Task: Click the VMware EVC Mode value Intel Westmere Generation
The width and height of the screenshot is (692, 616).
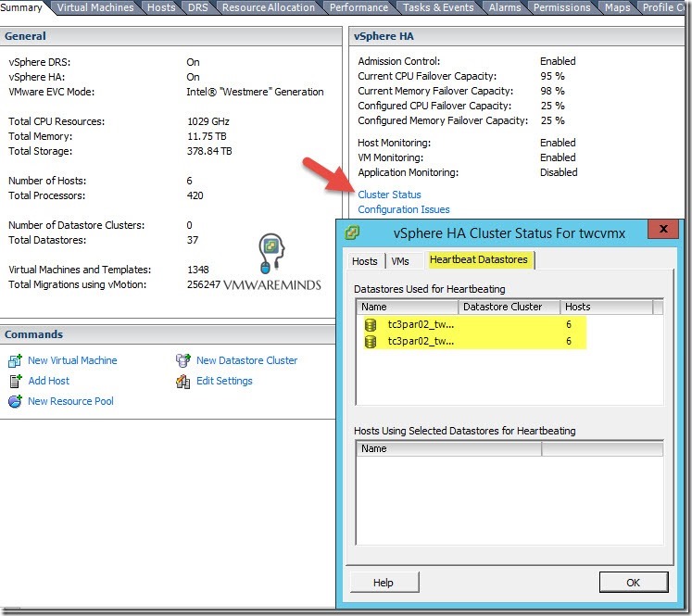Action: point(255,92)
